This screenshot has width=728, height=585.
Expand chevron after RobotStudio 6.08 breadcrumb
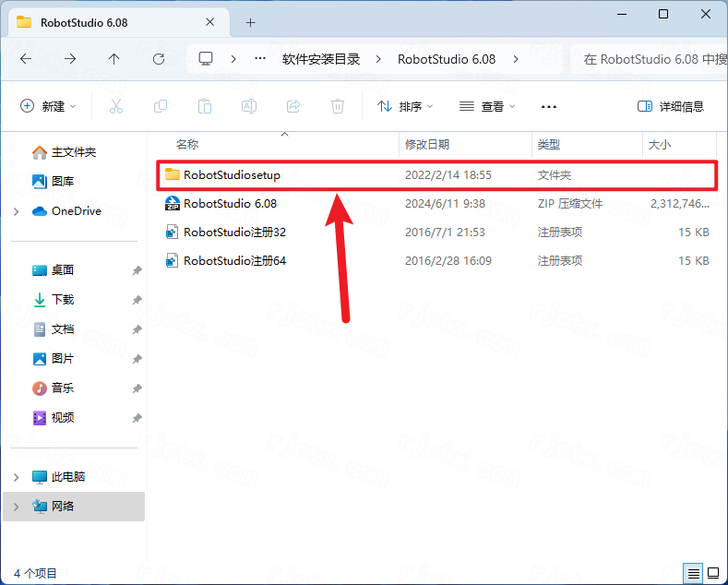point(516,59)
